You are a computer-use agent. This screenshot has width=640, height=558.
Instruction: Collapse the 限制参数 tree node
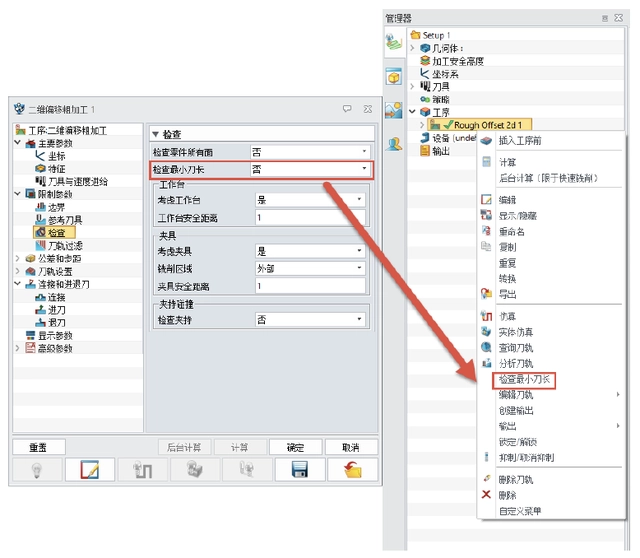pos(18,194)
